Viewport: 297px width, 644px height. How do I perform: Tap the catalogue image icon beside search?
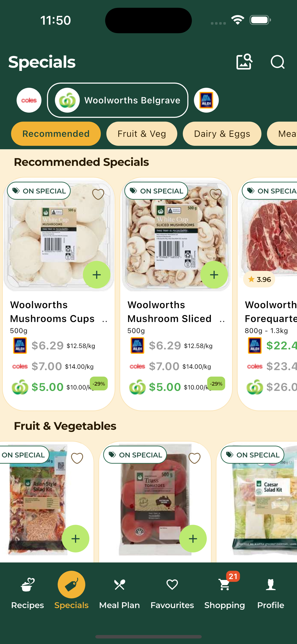244,61
